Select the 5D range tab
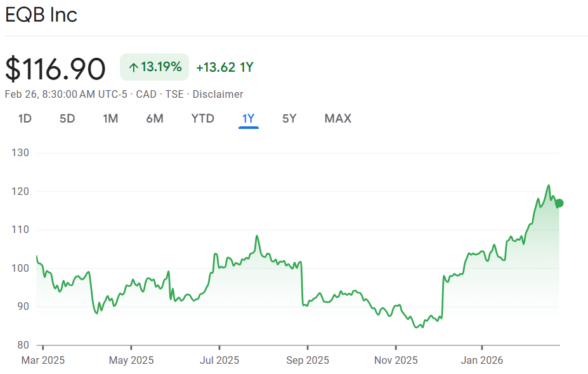Image resolution: width=588 pixels, height=374 pixels. (x=67, y=119)
